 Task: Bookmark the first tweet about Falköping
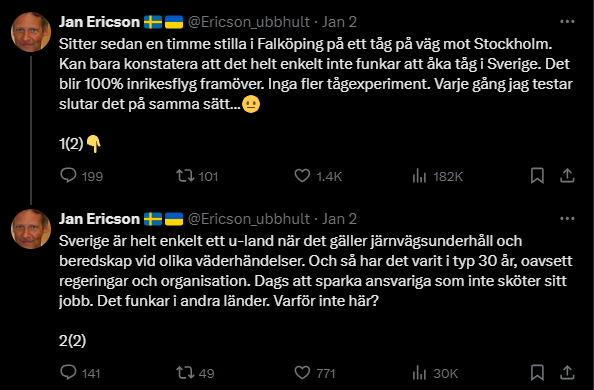[x=537, y=176]
